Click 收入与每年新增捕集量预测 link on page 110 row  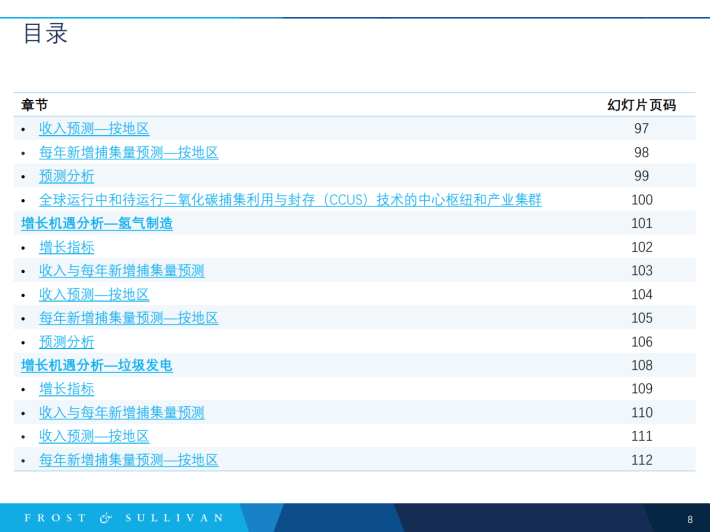(x=122, y=412)
